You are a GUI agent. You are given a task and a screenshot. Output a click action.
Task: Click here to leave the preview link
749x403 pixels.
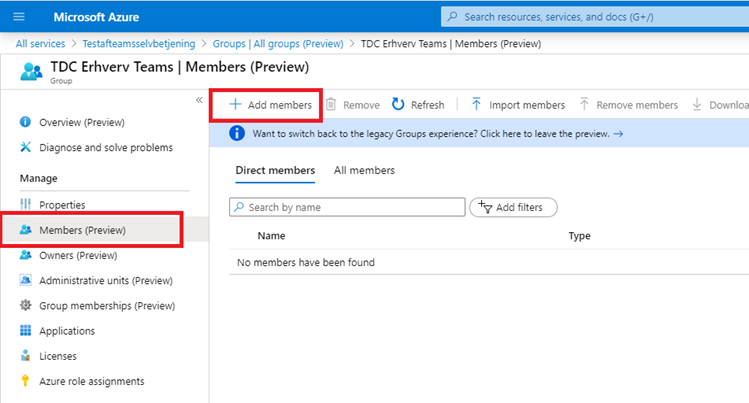tap(545, 134)
